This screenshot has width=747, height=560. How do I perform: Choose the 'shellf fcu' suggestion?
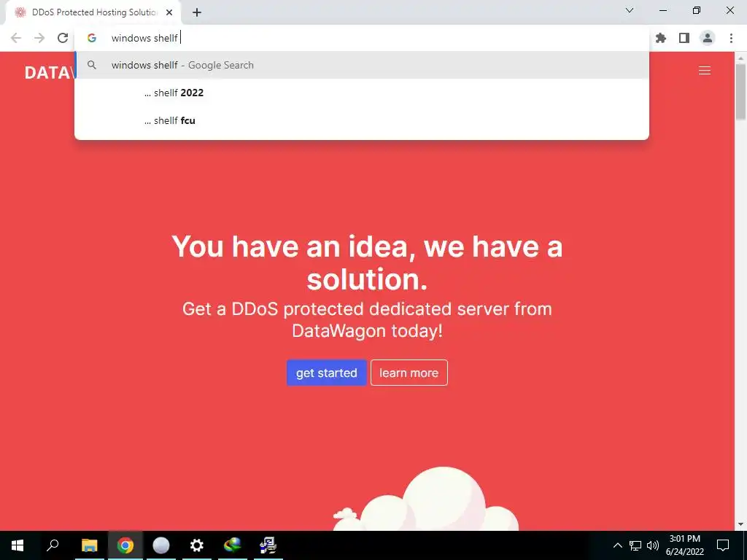point(362,120)
